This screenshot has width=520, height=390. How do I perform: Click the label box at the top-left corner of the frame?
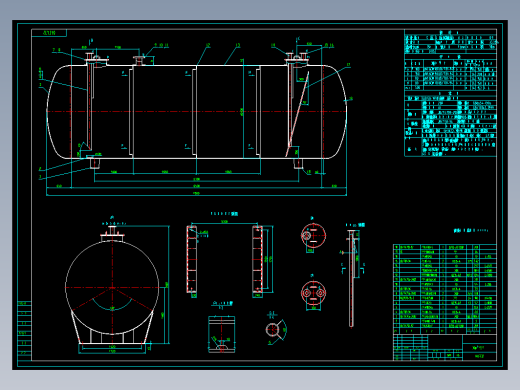click(49, 33)
